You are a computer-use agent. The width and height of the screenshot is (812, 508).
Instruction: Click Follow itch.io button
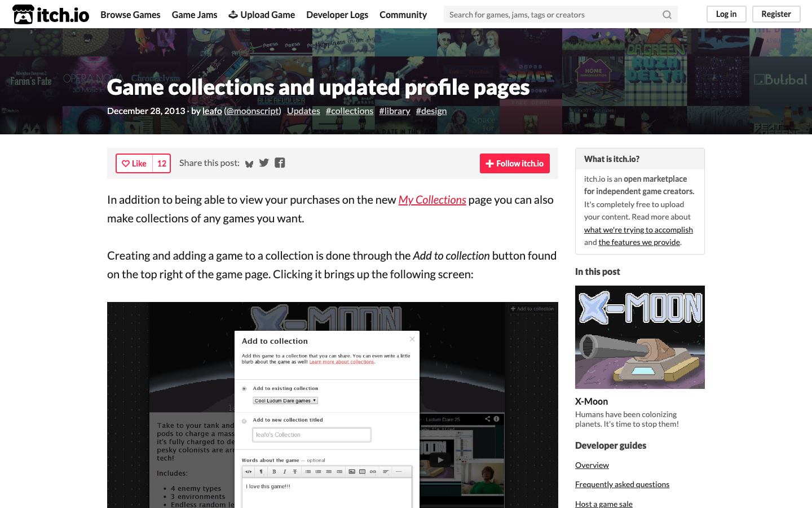[515, 164]
